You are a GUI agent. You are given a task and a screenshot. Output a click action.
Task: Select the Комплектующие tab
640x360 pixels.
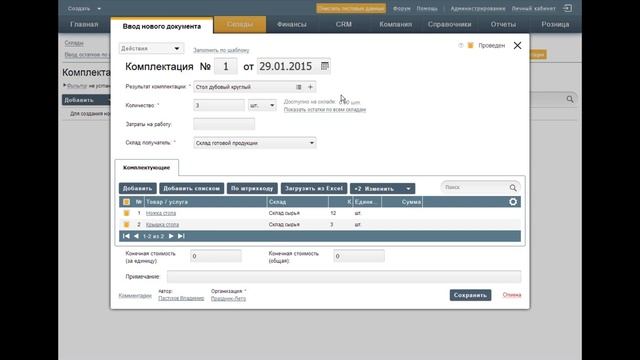147,168
